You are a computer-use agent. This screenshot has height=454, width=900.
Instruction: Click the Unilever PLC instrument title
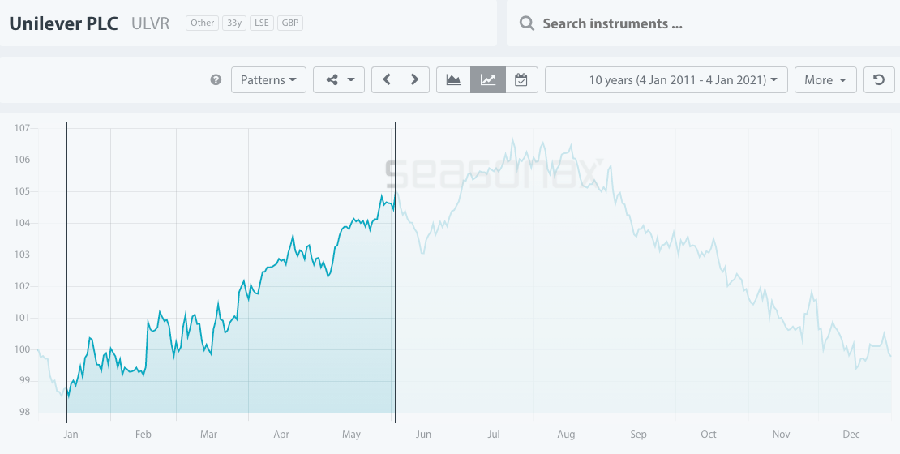coord(65,22)
